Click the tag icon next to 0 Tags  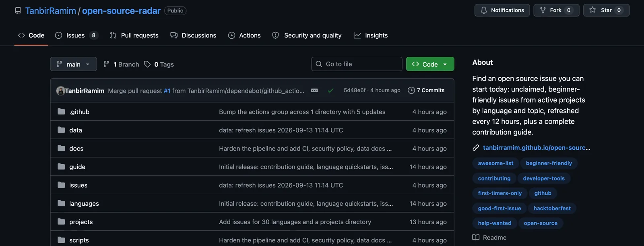click(x=147, y=64)
